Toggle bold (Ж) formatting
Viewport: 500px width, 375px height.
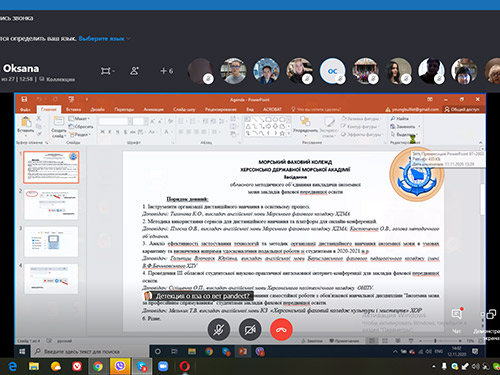102,132
